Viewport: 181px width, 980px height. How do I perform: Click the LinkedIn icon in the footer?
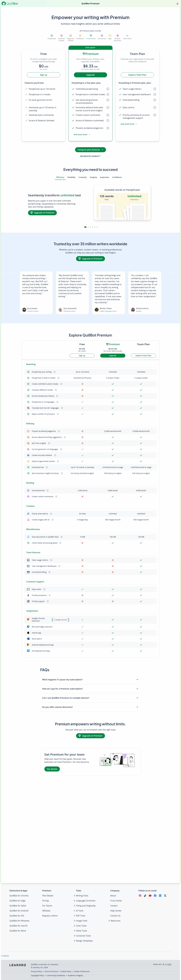coord(160,895)
